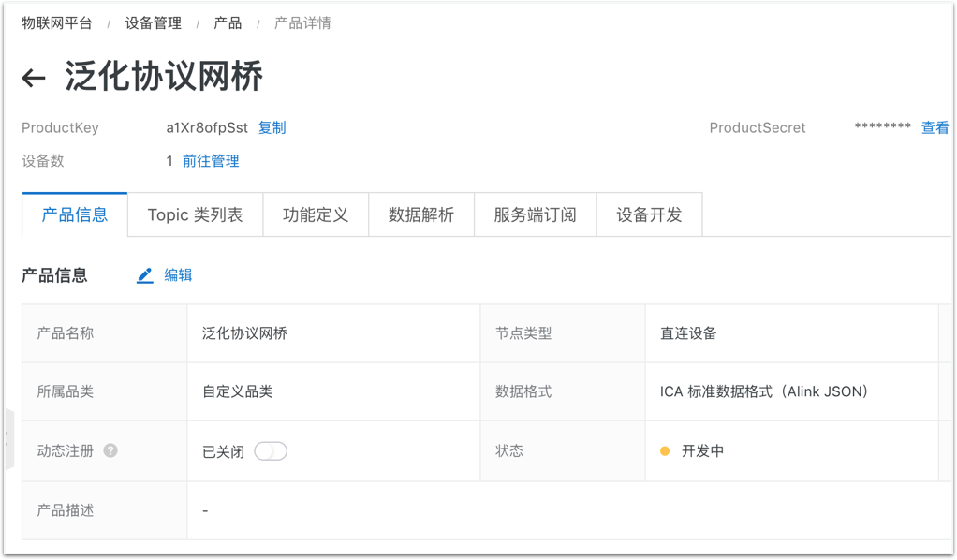Switch to the 产品信息 tab

pyautogui.click(x=75, y=214)
